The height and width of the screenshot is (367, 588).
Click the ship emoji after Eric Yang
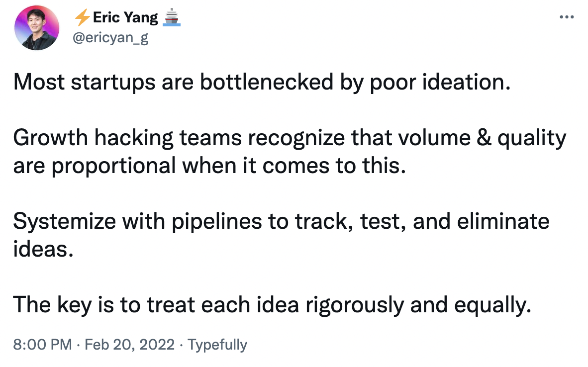171,17
